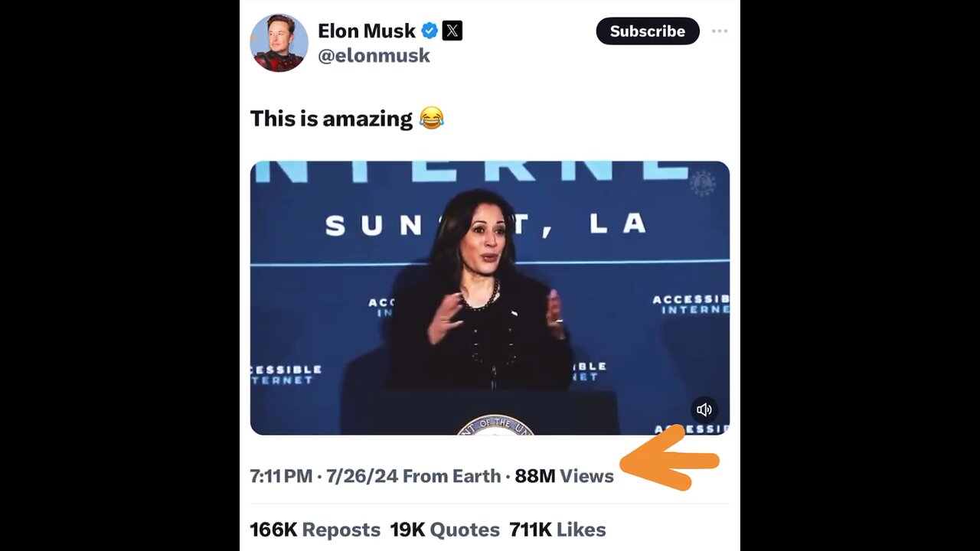Click the From Earth location label
Viewport: 980px width, 551px height.
[x=452, y=476]
